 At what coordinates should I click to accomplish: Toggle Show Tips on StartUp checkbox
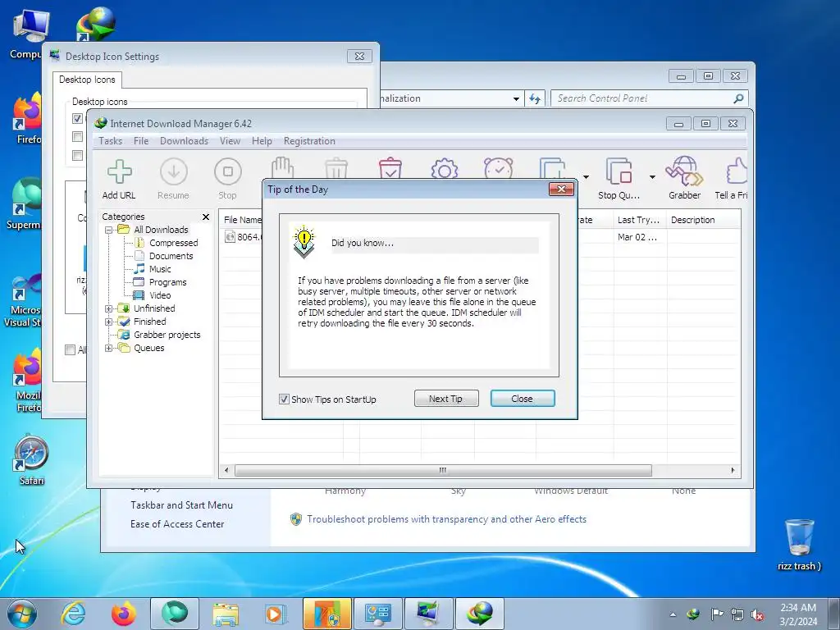[284, 399]
